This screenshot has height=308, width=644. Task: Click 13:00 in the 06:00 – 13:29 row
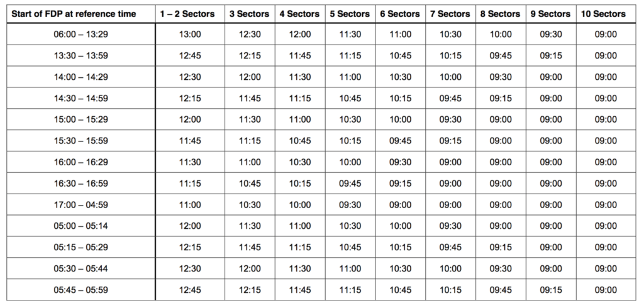pyautogui.click(x=190, y=35)
